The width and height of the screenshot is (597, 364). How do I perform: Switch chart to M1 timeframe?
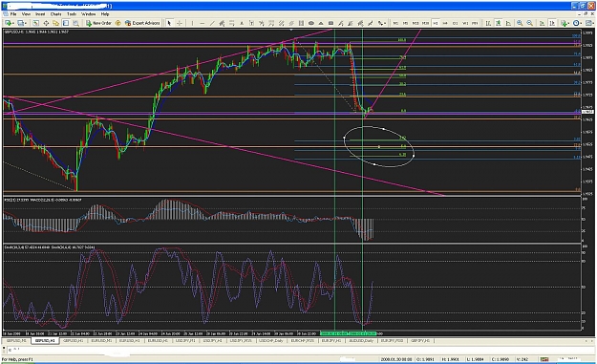coord(395,23)
